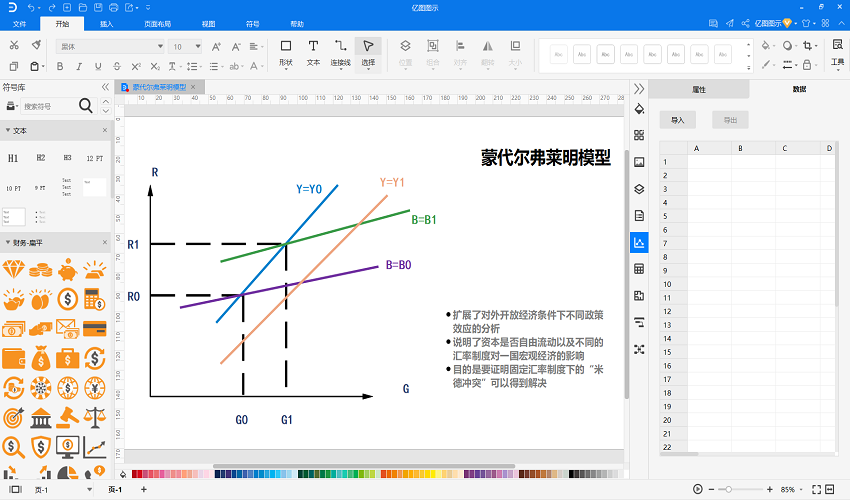
Task: Click the format painter brush icon
Action: pyautogui.click(x=37, y=45)
